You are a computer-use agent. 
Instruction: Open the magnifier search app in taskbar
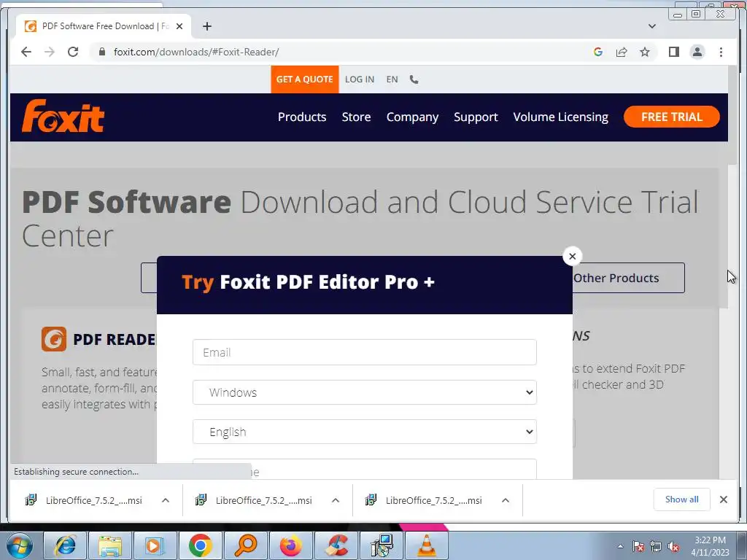pos(246,545)
